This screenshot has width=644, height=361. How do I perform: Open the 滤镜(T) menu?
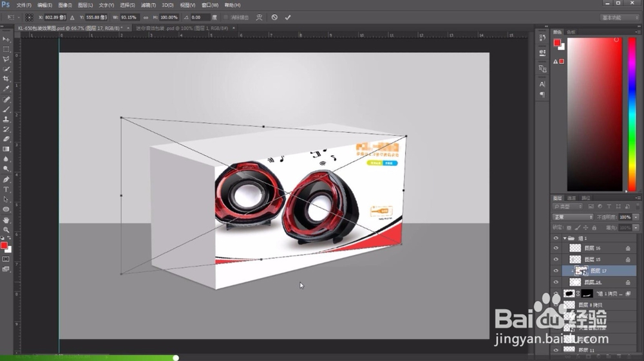(x=148, y=5)
